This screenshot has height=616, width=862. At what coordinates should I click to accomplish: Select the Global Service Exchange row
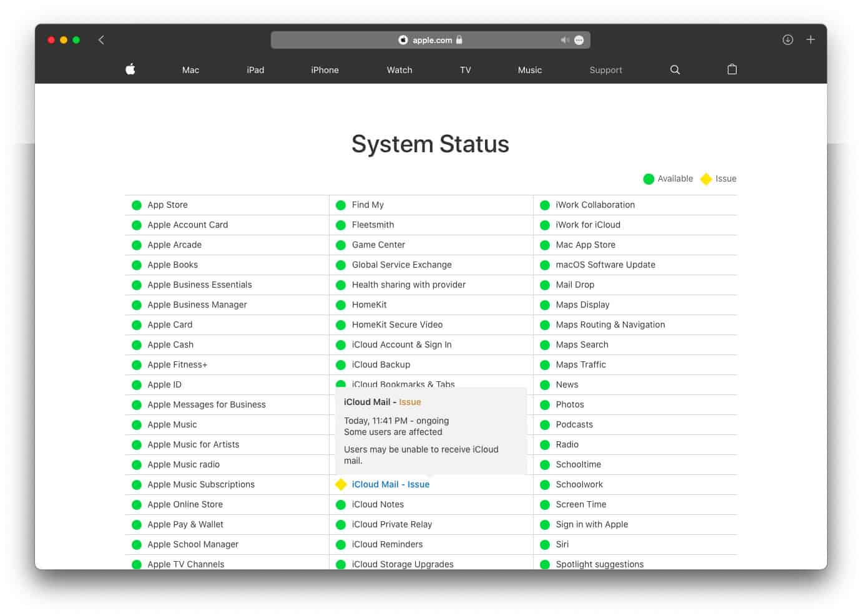click(x=431, y=265)
